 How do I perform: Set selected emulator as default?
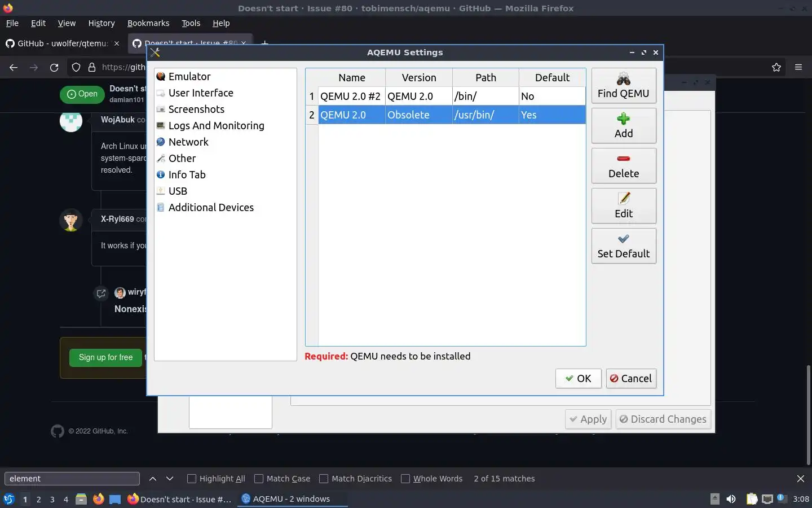pyautogui.click(x=624, y=246)
